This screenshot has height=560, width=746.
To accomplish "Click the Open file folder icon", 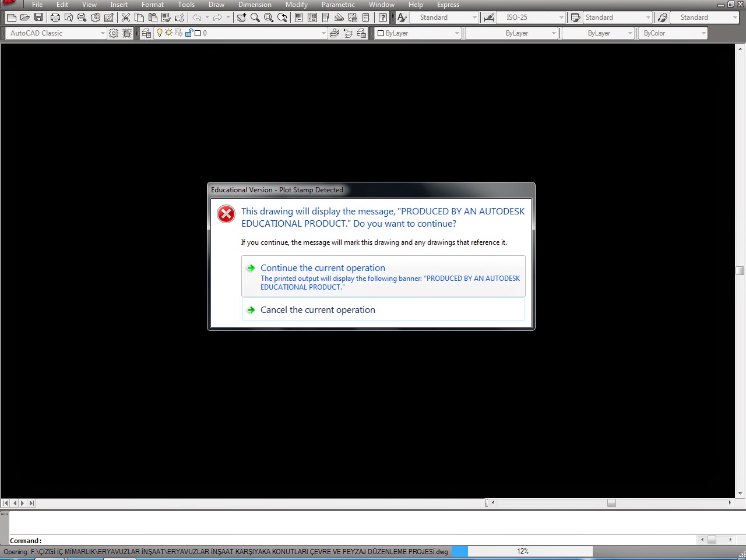I will click(x=25, y=17).
